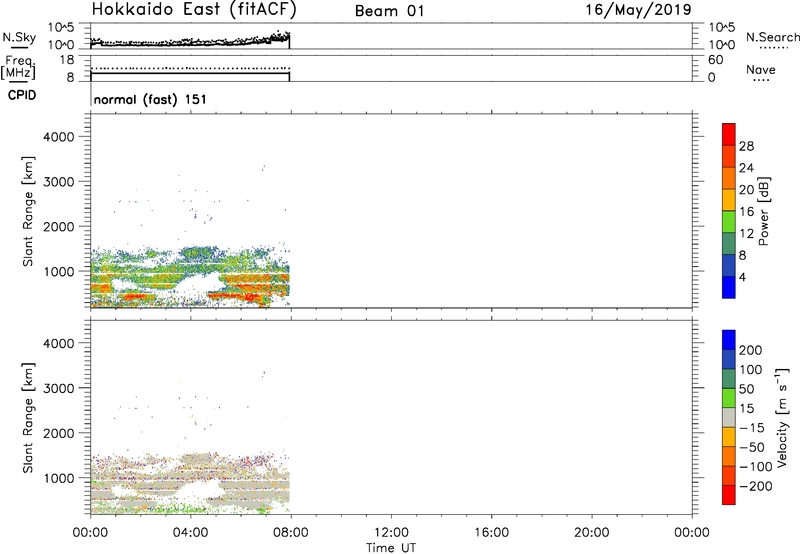
Task: Click power panel 'Slant Range [km]' label
Action: coord(28,211)
